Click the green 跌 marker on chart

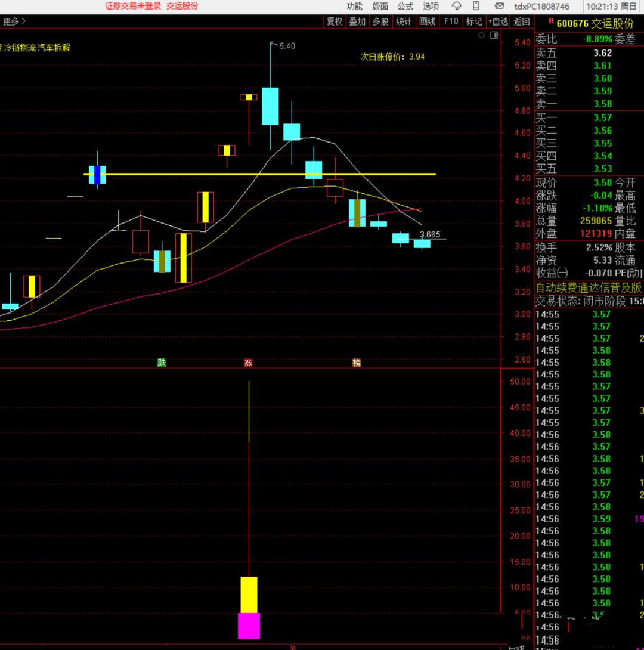(161, 363)
